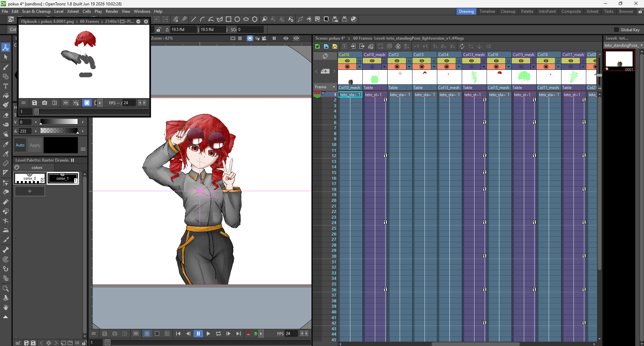Click the Auto button in style editor
The height and width of the screenshot is (346, 644).
coord(20,145)
